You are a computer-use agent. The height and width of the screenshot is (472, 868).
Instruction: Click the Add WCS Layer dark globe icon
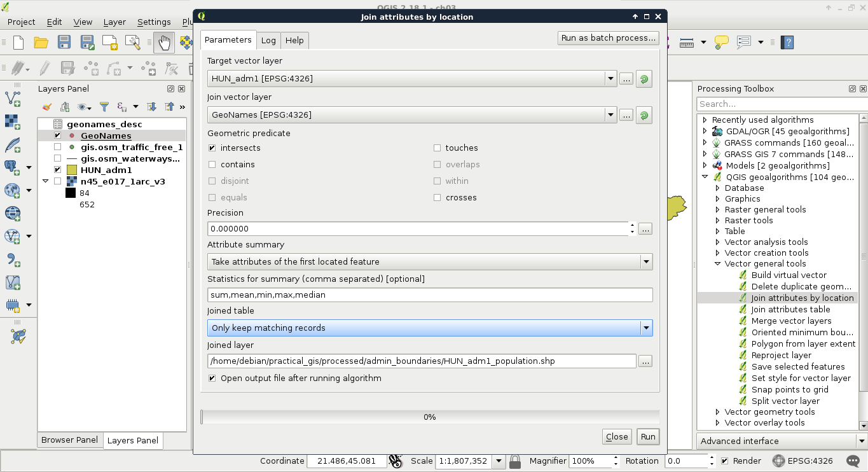[13, 213]
